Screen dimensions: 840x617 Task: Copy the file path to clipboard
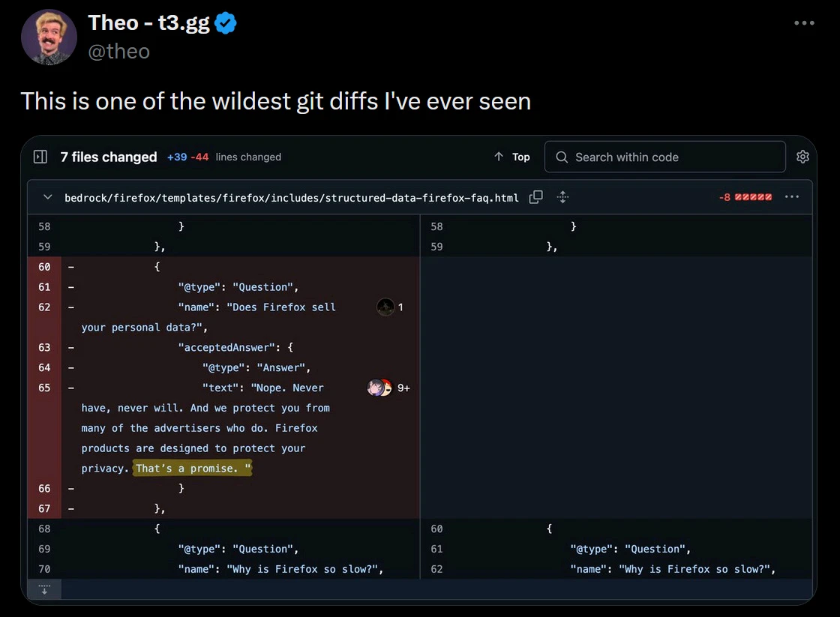click(x=535, y=197)
